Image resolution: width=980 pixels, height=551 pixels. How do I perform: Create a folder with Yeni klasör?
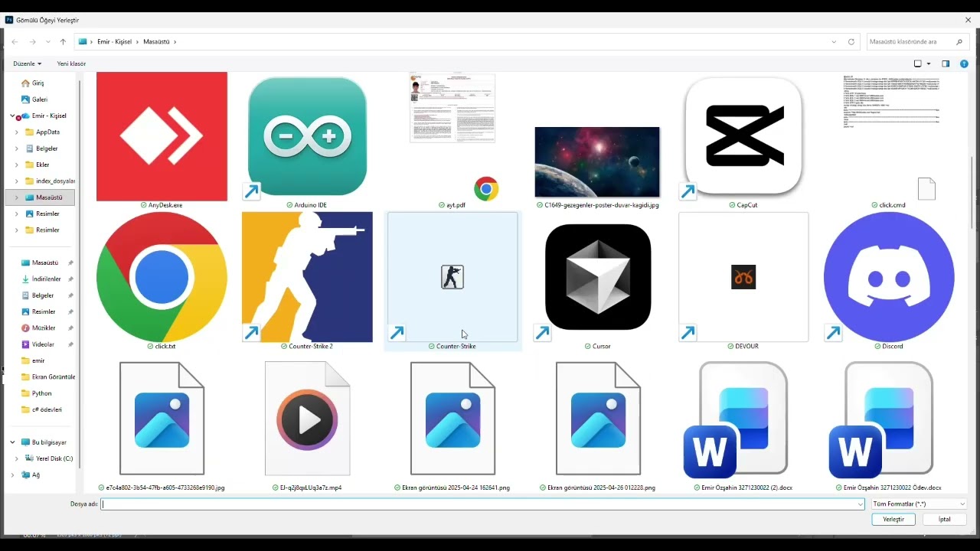pyautogui.click(x=71, y=64)
